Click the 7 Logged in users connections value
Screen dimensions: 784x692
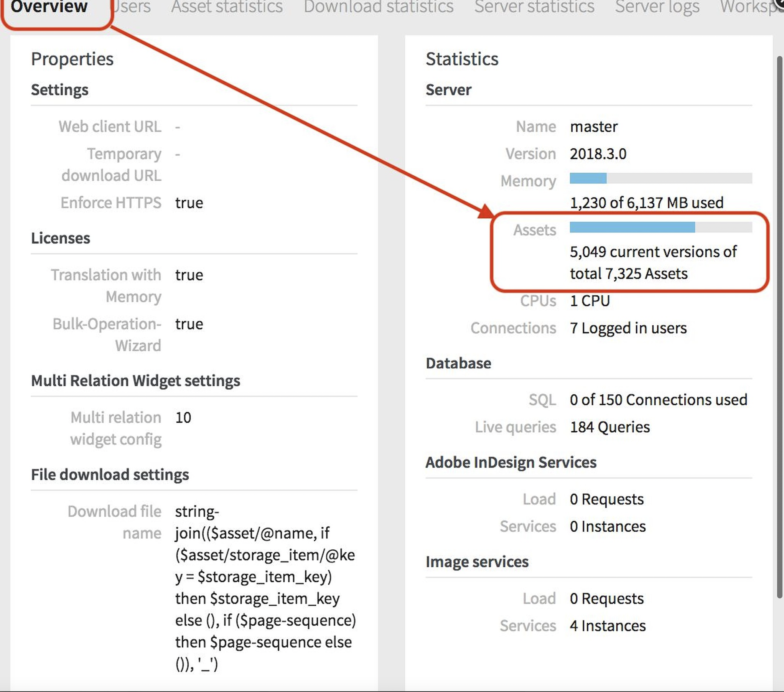[628, 328]
